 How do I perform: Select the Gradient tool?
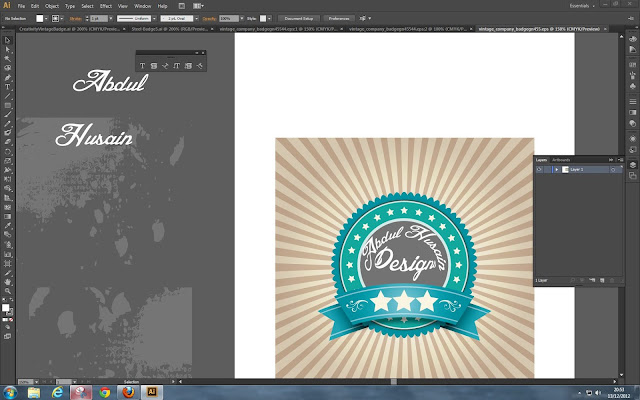(7, 216)
